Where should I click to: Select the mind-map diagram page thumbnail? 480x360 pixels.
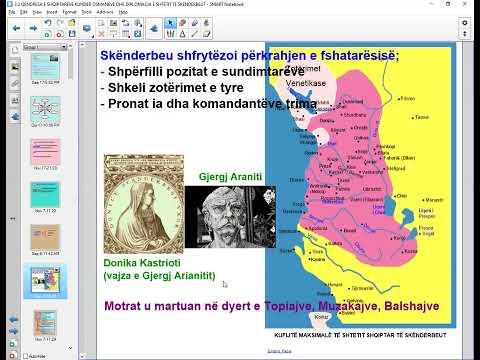click(45, 110)
